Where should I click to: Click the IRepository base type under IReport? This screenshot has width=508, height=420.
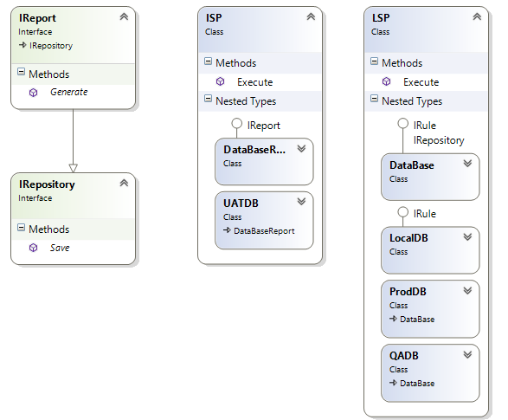pos(51,46)
